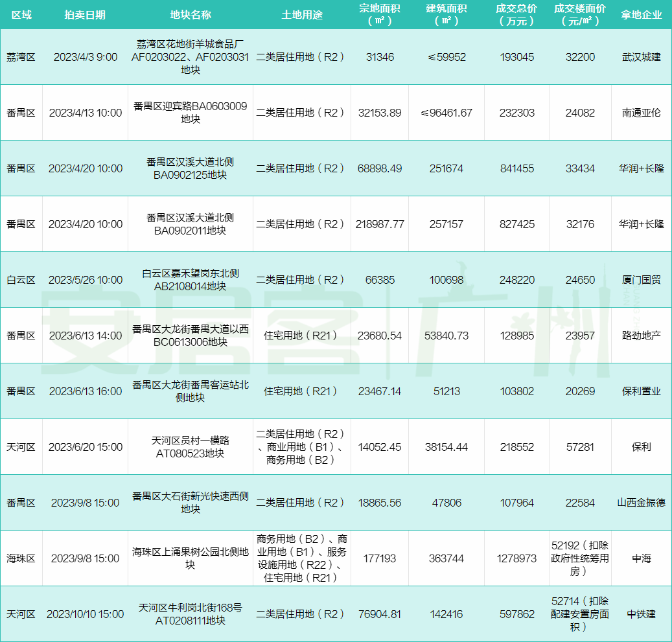Click the 宗地面积 column header
672x642 pixels.
tap(379, 14)
